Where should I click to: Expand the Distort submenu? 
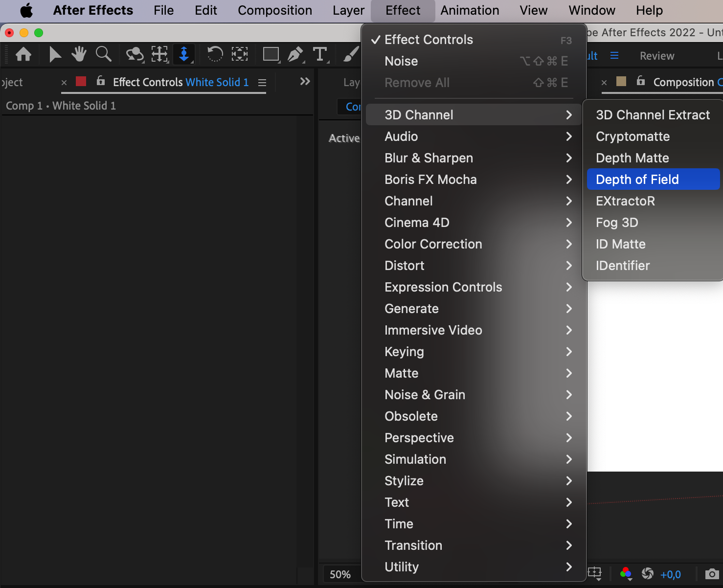tap(474, 266)
